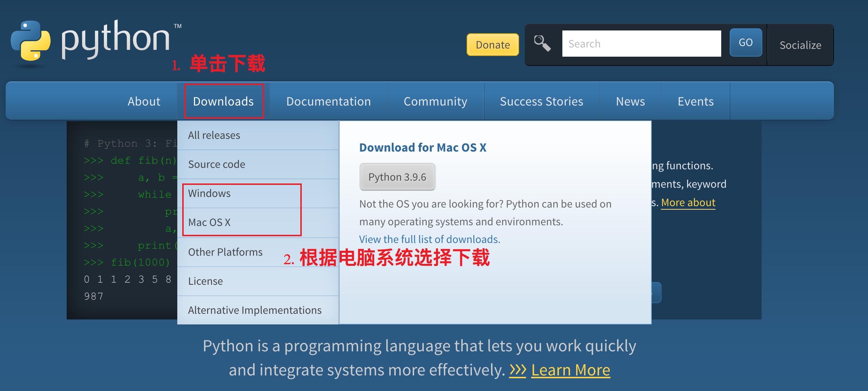
Task: Click the More about link
Action: 688,203
